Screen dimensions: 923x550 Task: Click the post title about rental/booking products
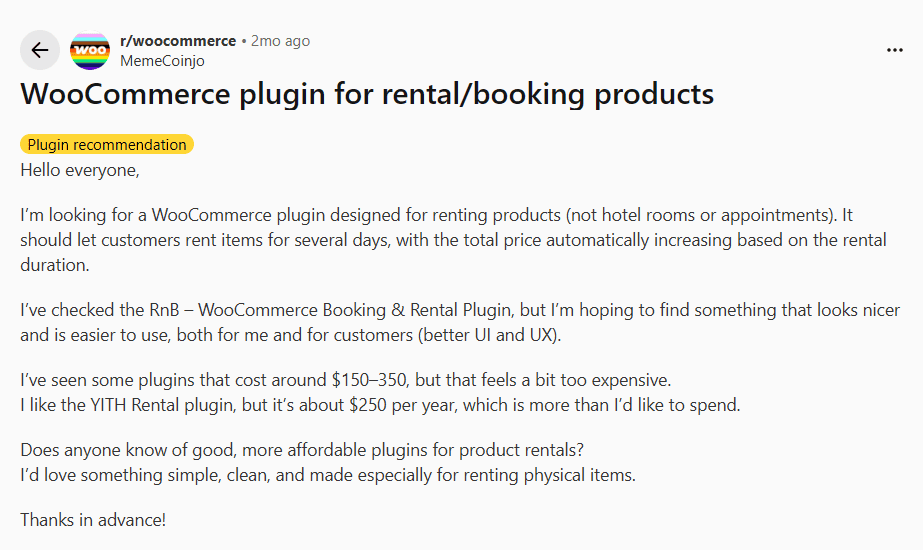367,95
